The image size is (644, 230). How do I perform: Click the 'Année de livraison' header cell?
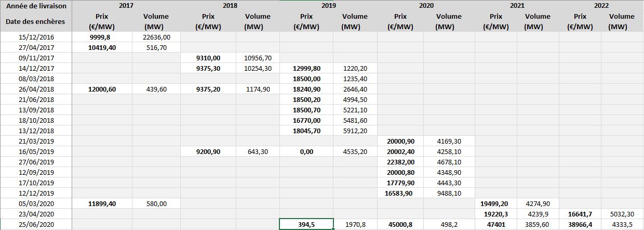click(x=36, y=6)
